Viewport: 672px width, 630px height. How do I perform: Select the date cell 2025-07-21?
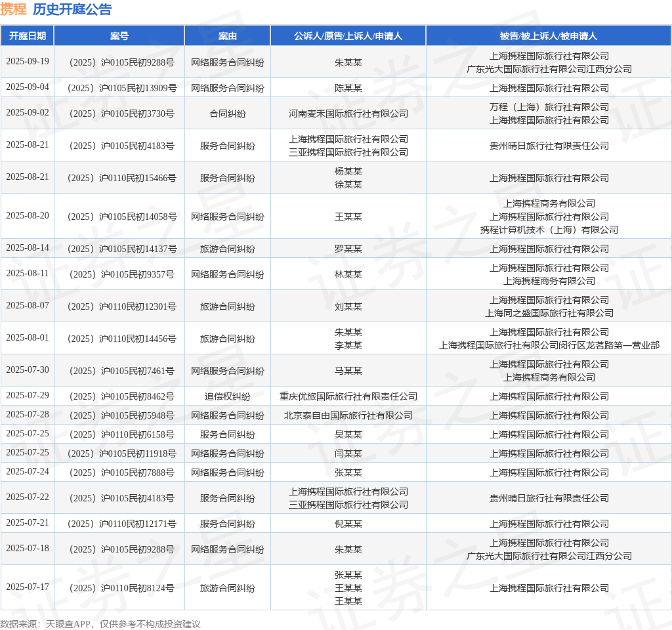[28, 523]
